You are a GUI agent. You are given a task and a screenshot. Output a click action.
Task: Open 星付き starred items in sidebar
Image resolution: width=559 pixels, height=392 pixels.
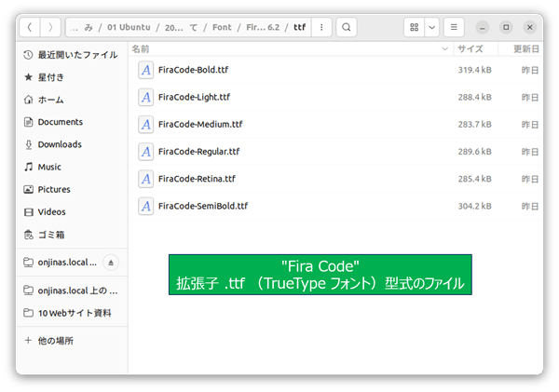[x=72, y=77]
